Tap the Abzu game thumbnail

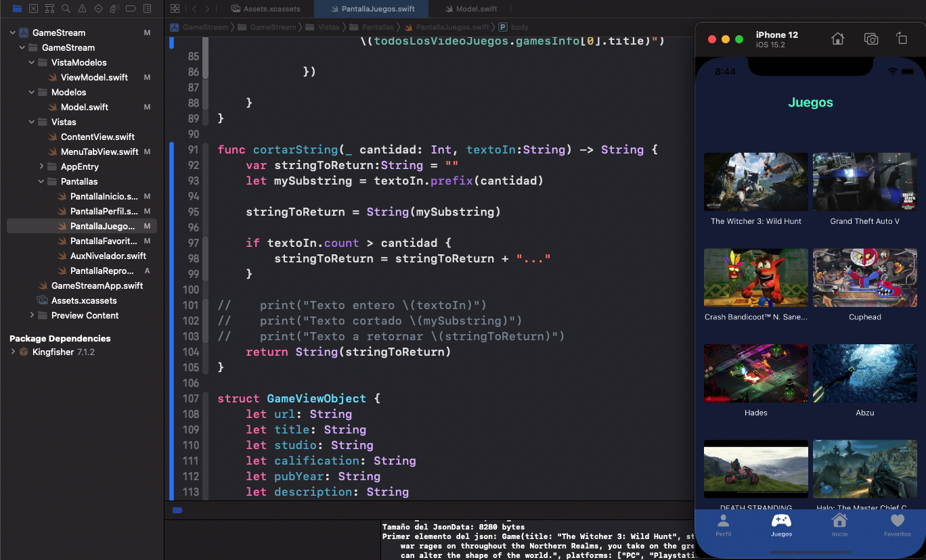coord(865,373)
